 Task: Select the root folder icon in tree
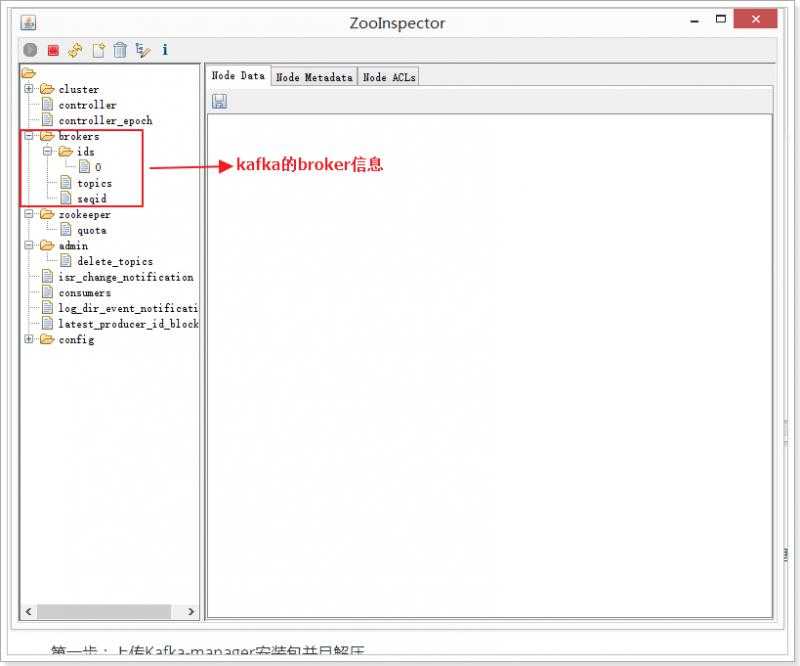(x=29, y=73)
